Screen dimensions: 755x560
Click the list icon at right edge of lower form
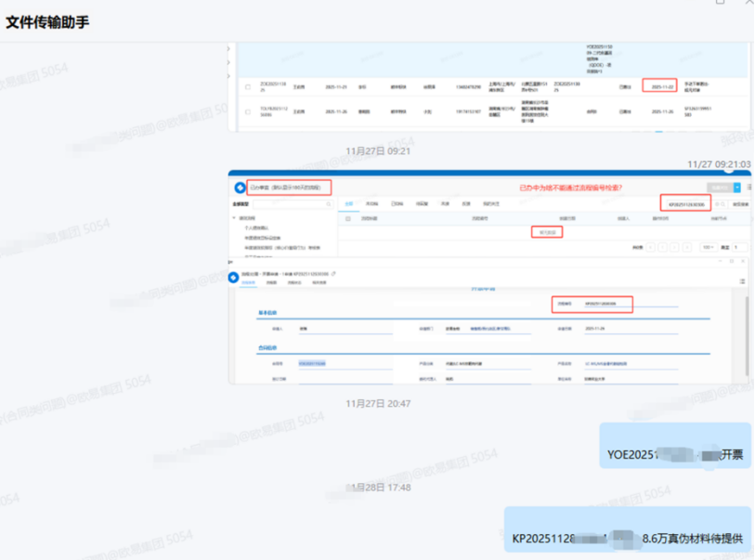click(x=742, y=280)
